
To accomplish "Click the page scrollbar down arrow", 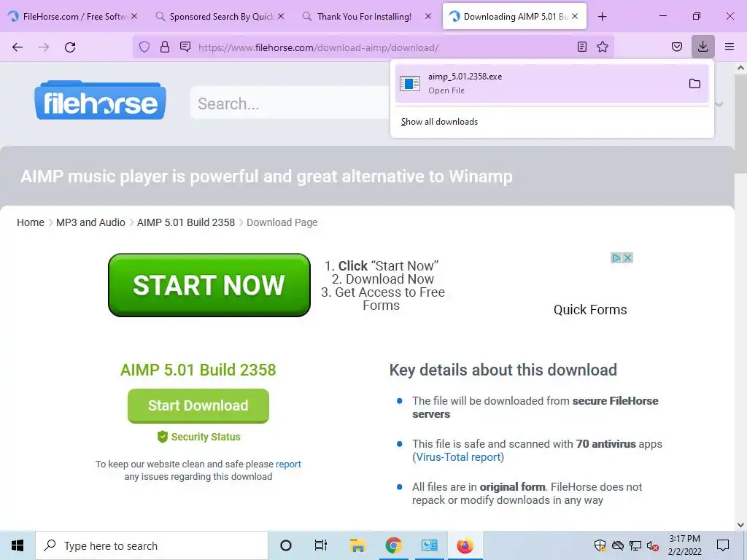I will (x=741, y=525).
